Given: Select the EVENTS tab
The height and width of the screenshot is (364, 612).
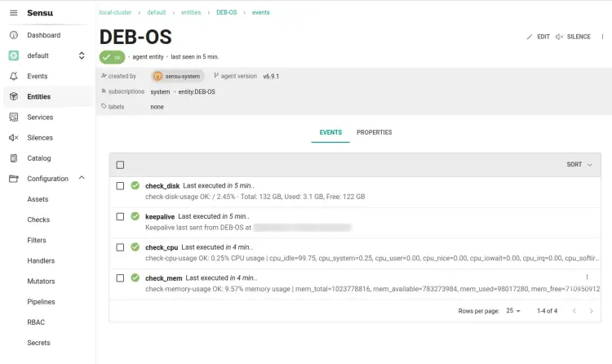Looking at the screenshot, I should 330,132.
